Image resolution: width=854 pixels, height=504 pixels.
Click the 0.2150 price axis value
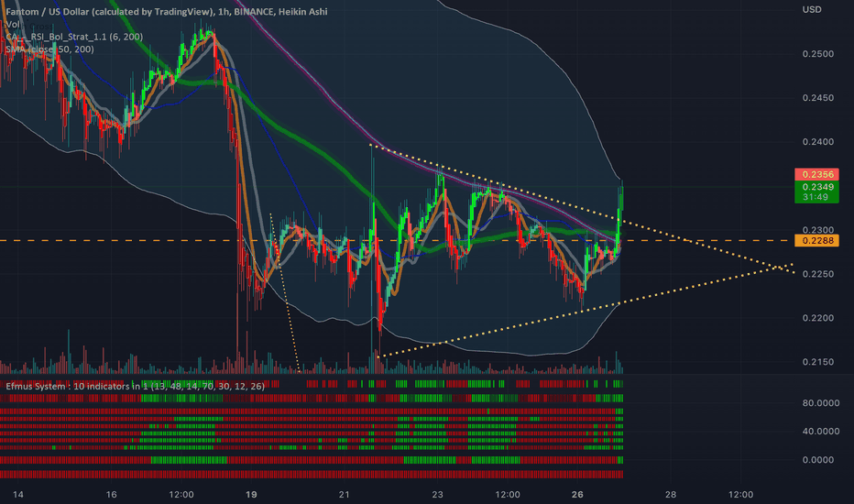(x=818, y=362)
